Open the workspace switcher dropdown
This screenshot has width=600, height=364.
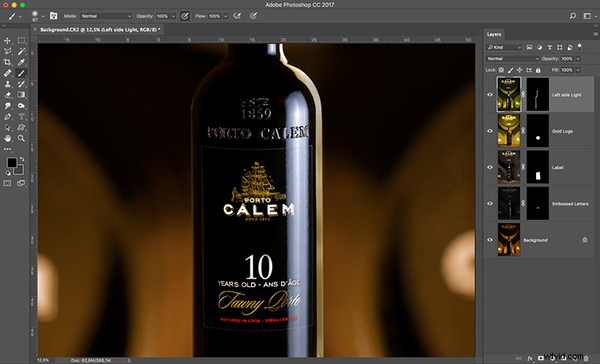tap(590, 16)
